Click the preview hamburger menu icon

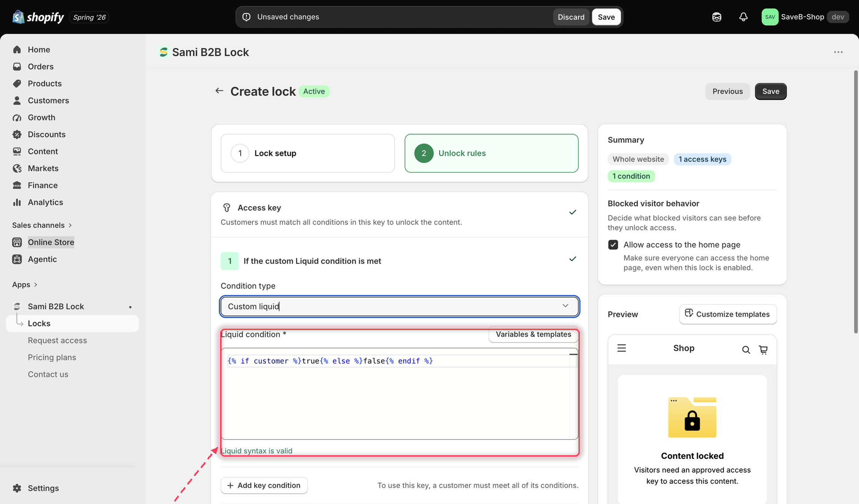[621, 348]
